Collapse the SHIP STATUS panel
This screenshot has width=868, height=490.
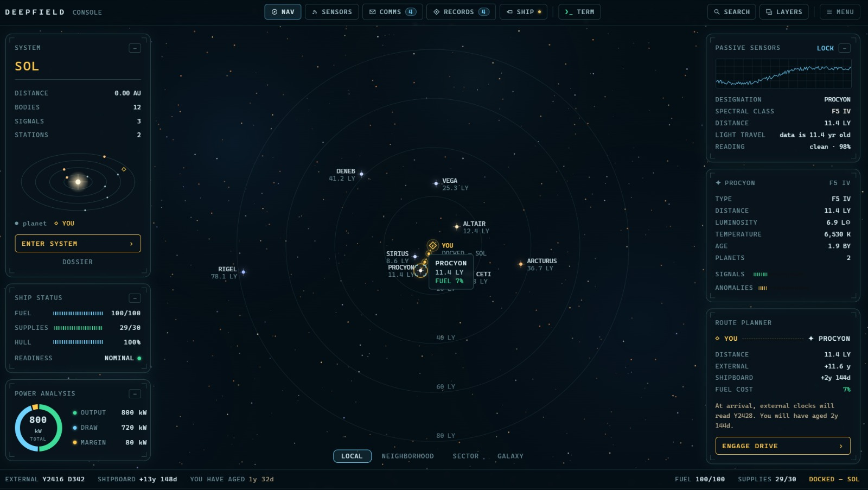coord(135,298)
